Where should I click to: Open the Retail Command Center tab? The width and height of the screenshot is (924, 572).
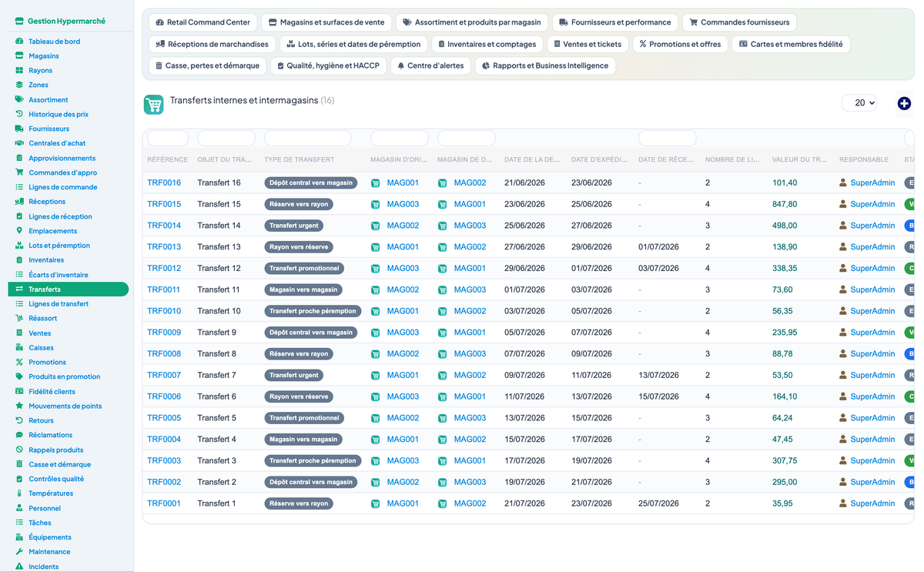203,22
